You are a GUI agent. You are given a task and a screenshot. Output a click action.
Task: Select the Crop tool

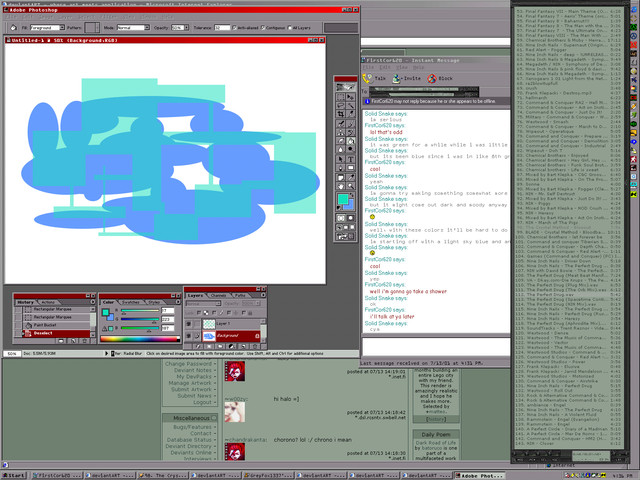340,114
